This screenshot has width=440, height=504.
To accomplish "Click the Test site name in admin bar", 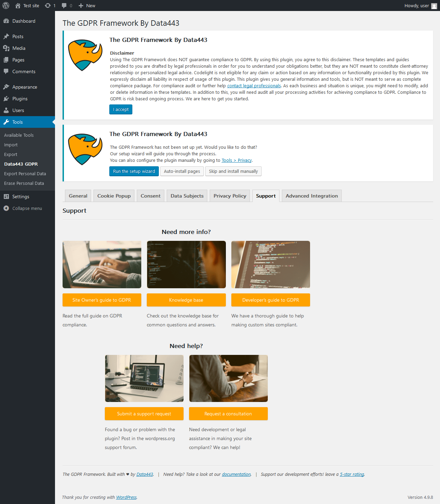I will 31,6.
